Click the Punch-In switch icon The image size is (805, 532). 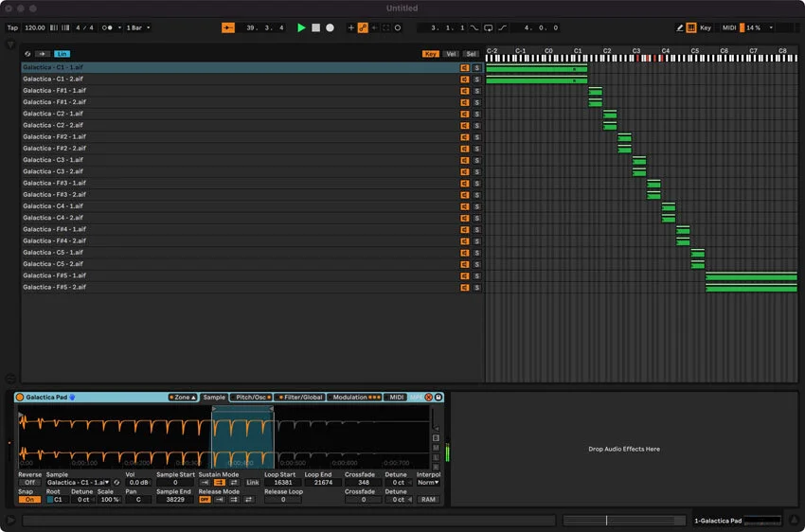point(474,27)
